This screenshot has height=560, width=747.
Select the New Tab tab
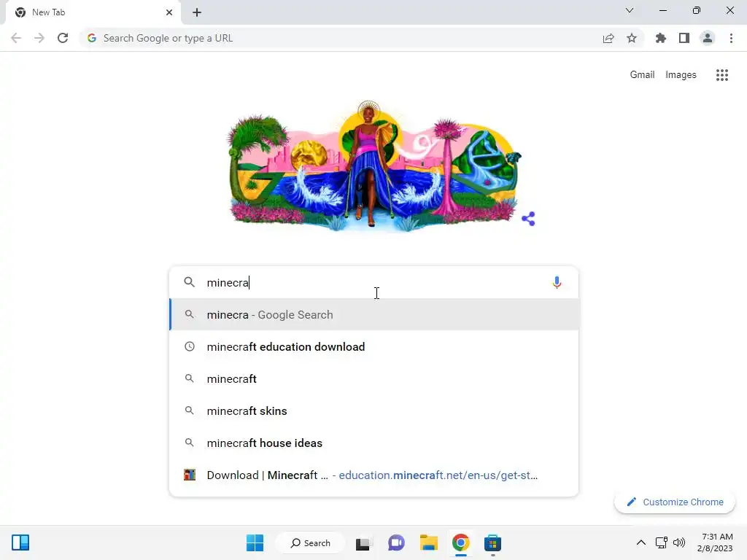coord(93,12)
